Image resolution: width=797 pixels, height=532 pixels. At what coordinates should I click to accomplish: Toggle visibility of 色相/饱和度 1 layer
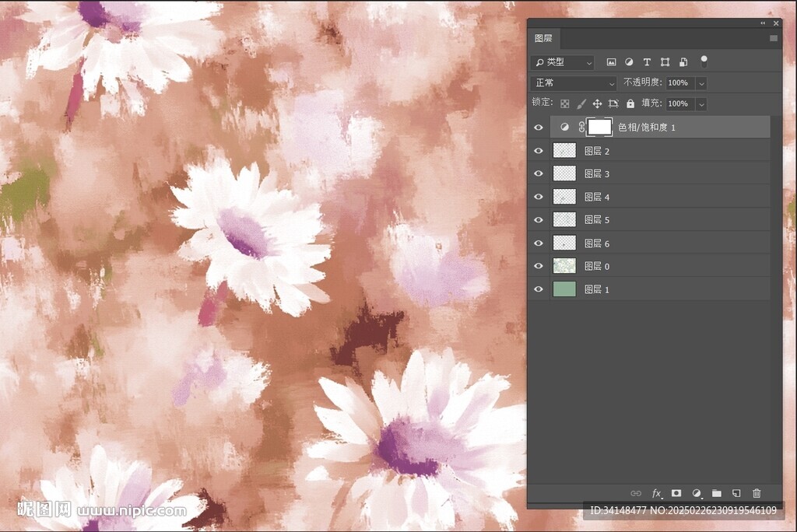(x=538, y=127)
